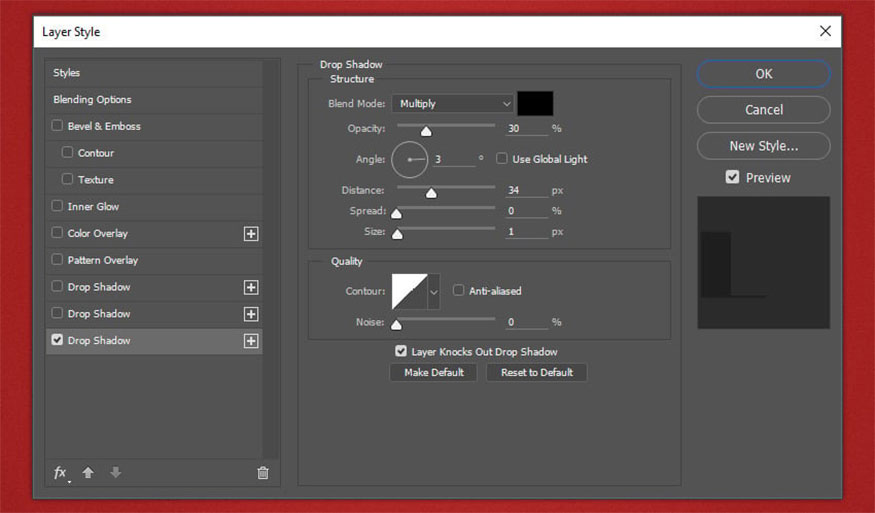Screen dimensions: 875x513
Task: Click the move effect up arrow
Action: tap(88, 473)
